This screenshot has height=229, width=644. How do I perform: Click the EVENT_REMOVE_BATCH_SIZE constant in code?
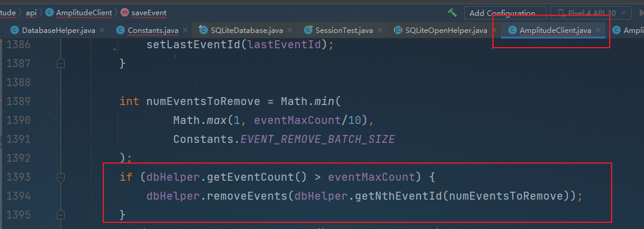[317, 139]
